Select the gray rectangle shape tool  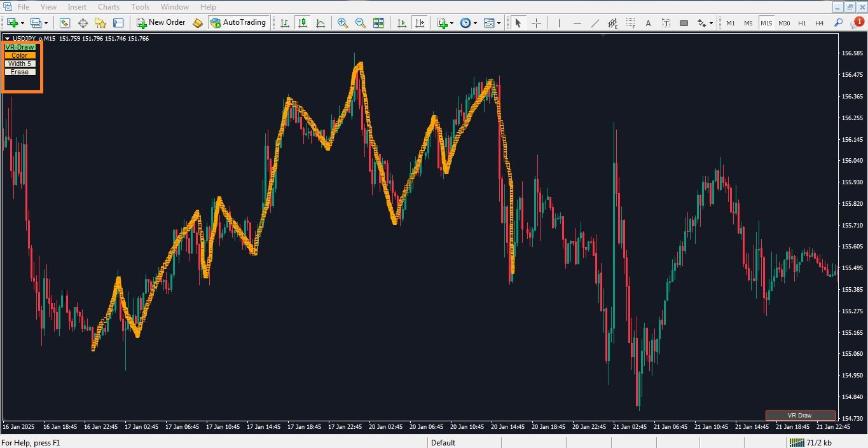[684, 23]
